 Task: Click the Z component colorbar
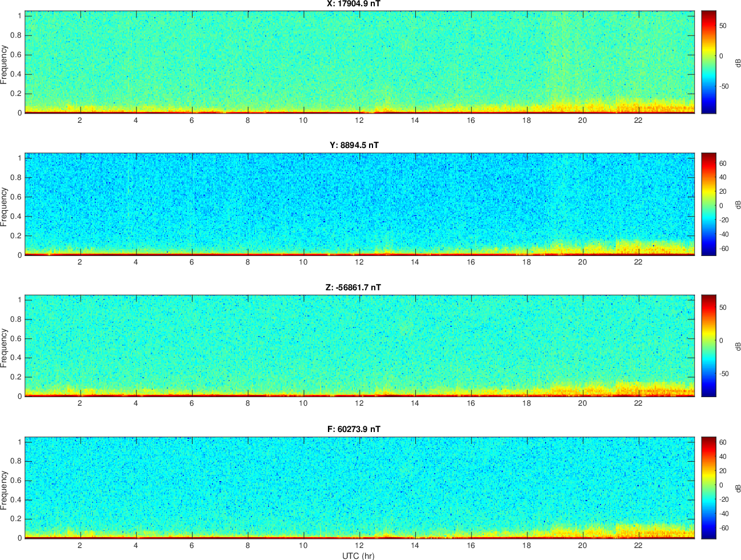[x=708, y=346]
